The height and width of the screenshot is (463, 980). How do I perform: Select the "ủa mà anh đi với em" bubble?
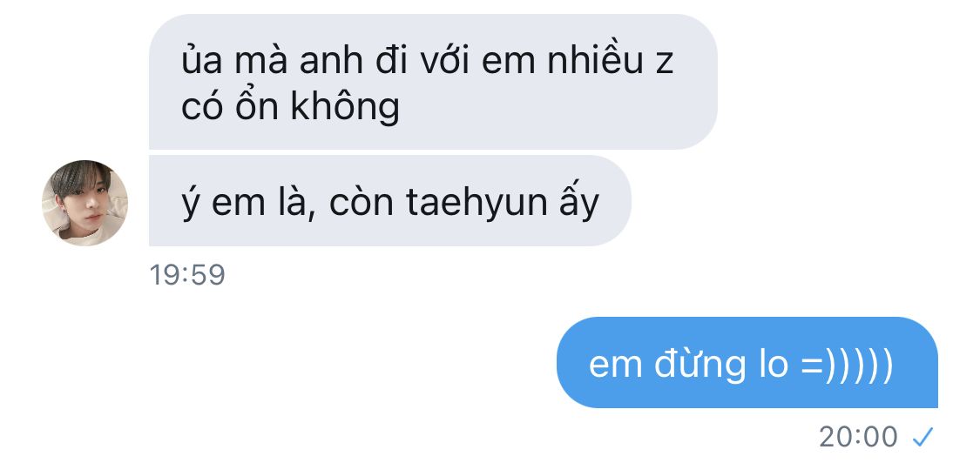[433, 82]
